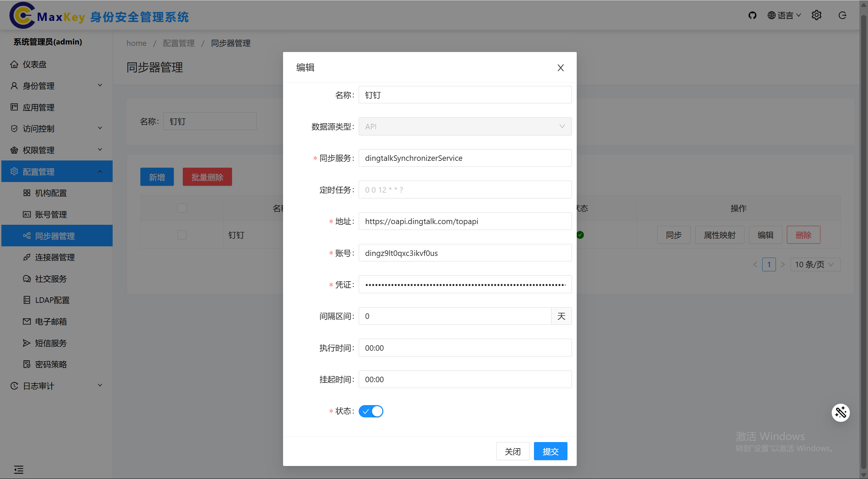This screenshot has width=868, height=479.
Task: Select 密码策略 in the sidebar
Action: click(x=51, y=364)
